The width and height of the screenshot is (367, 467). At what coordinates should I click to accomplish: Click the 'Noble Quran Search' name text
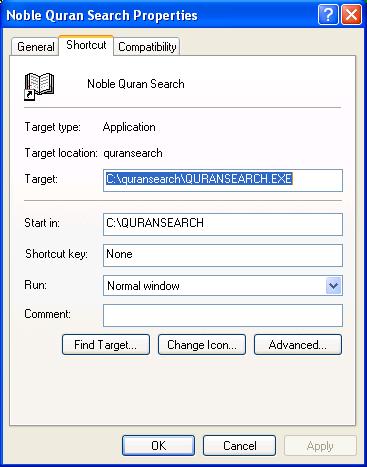tap(136, 84)
